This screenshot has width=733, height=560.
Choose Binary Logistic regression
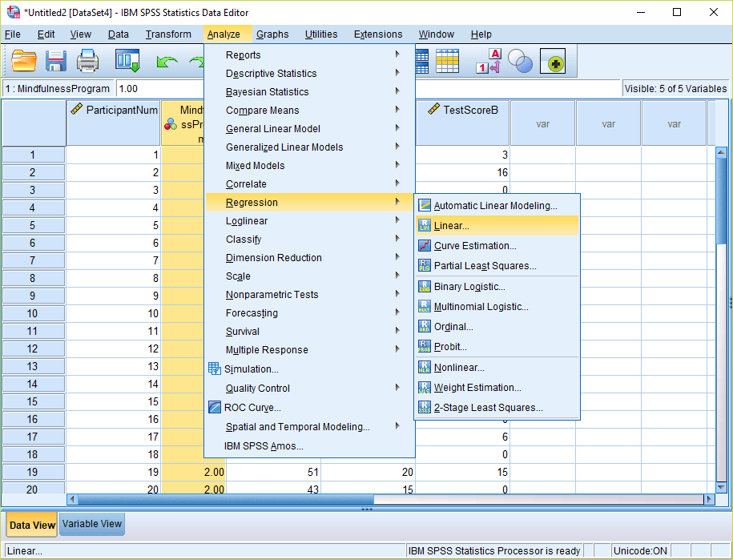(x=469, y=287)
